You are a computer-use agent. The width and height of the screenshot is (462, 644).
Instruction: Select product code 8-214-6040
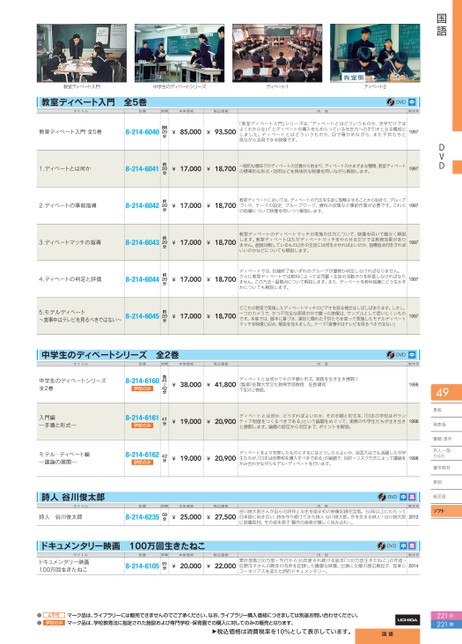142,132
